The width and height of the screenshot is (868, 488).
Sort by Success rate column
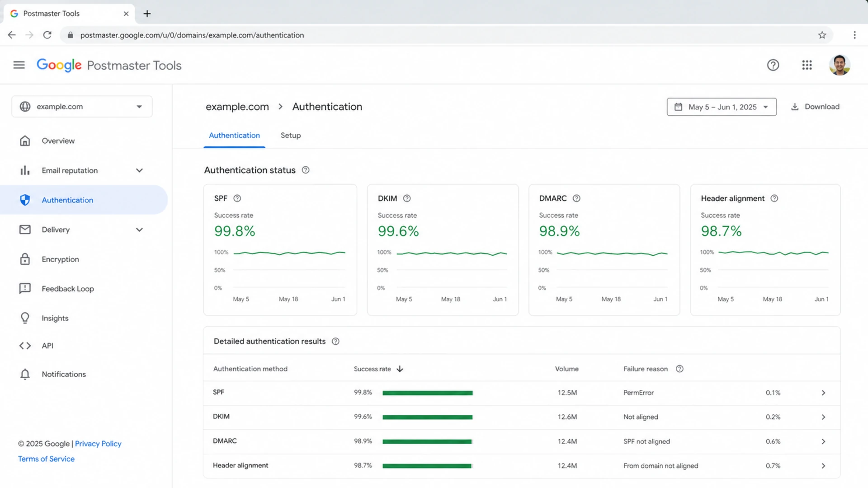coord(378,369)
